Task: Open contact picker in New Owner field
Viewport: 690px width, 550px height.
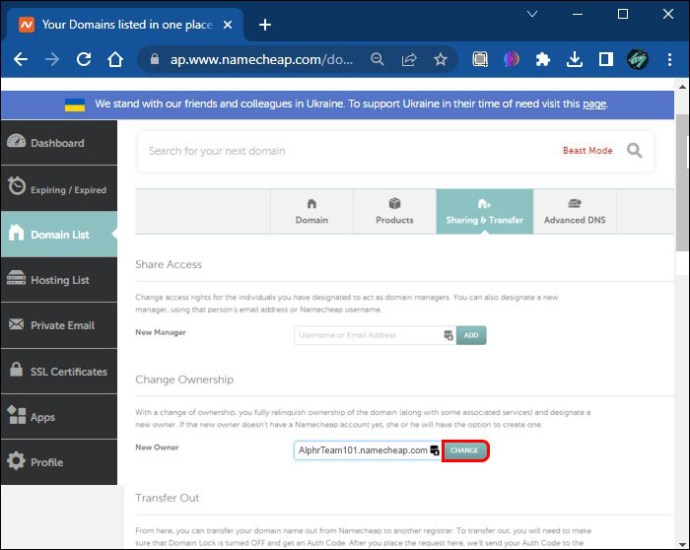Action: pos(435,451)
